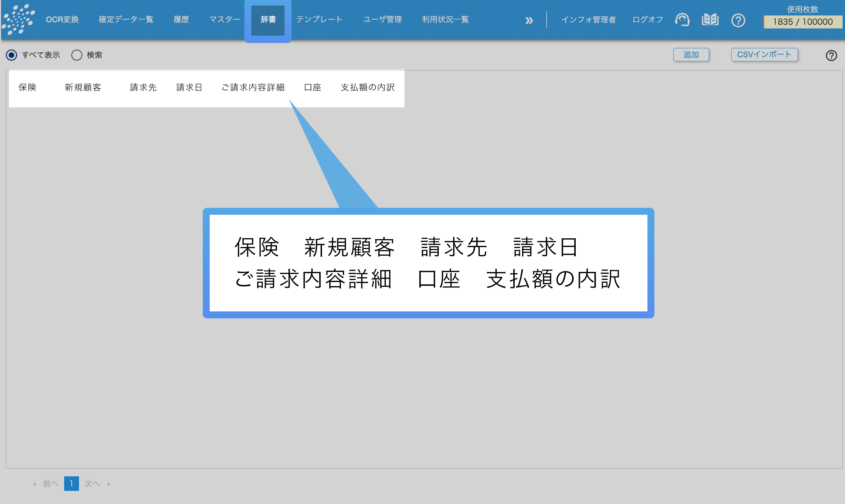Open page help via the circled question mark
Image resolution: width=845 pixels, height=504 pixels.
point(832,55)
